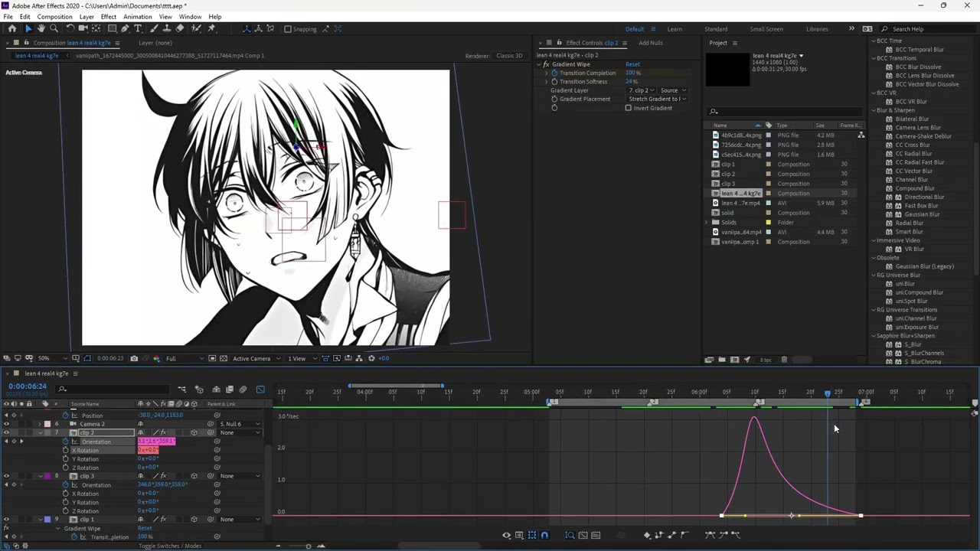This screenshot has height=551, width=980.
Task: Click the purple label color of clip 3
Action: [x=47, y=476]
